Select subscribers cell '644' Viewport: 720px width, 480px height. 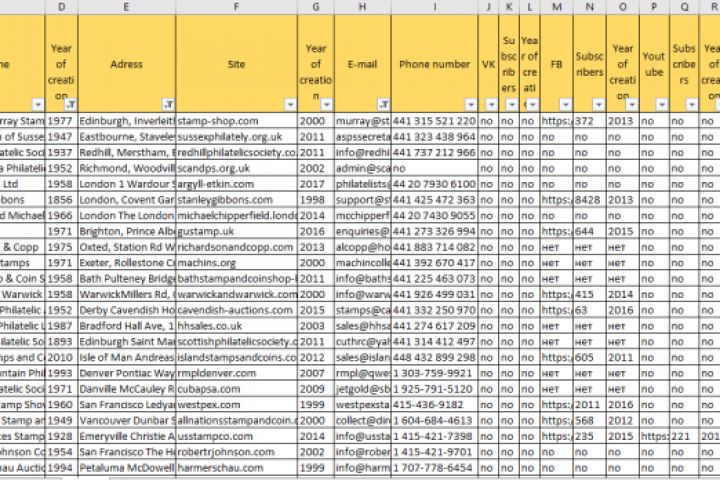(x=590, y=232)
